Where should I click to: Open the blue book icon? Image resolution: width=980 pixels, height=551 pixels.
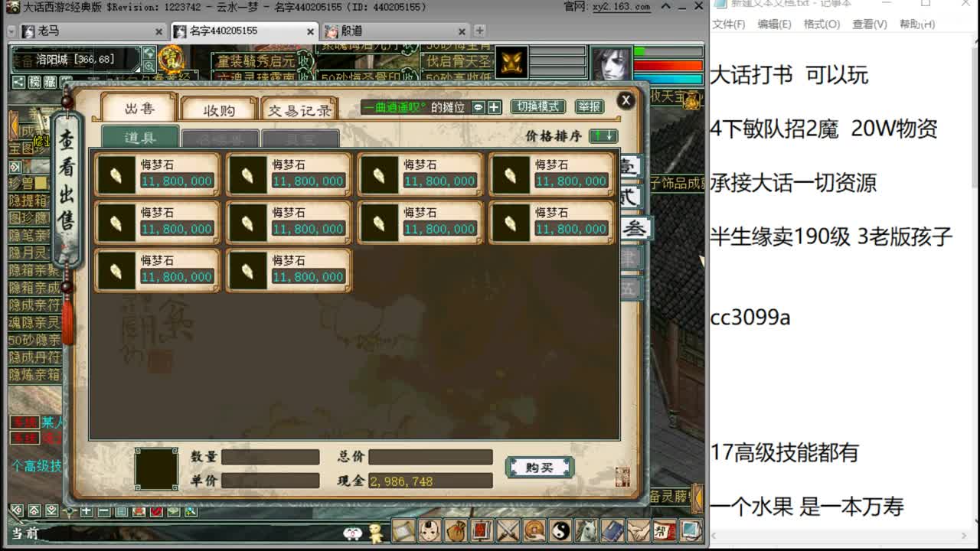pyautogui.click(x=612, y=530)
